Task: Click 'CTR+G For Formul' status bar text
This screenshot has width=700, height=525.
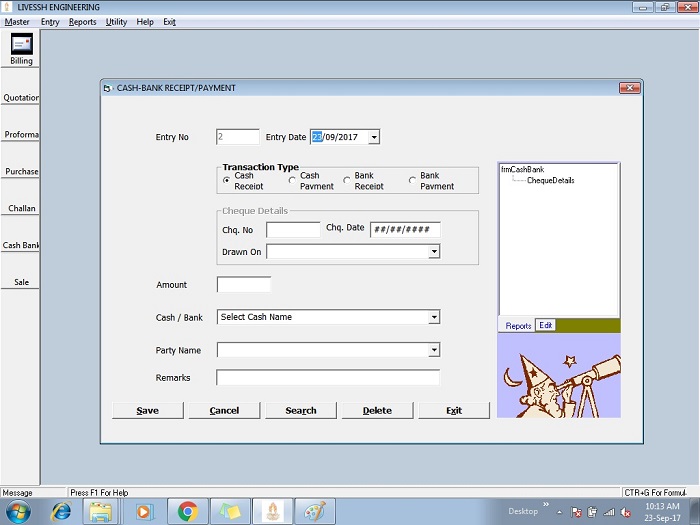Action: pyautogui.click(x=655, y=492)
